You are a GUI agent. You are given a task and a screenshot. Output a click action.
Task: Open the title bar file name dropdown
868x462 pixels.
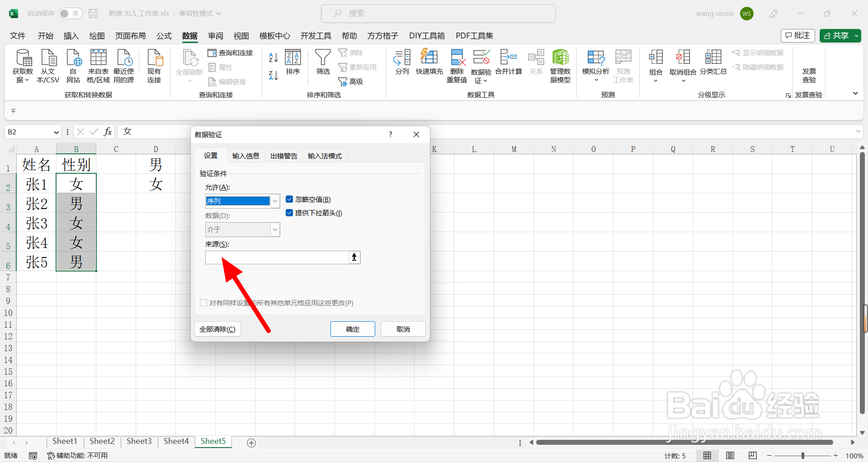pyautogui.click(x=219, y=14)
